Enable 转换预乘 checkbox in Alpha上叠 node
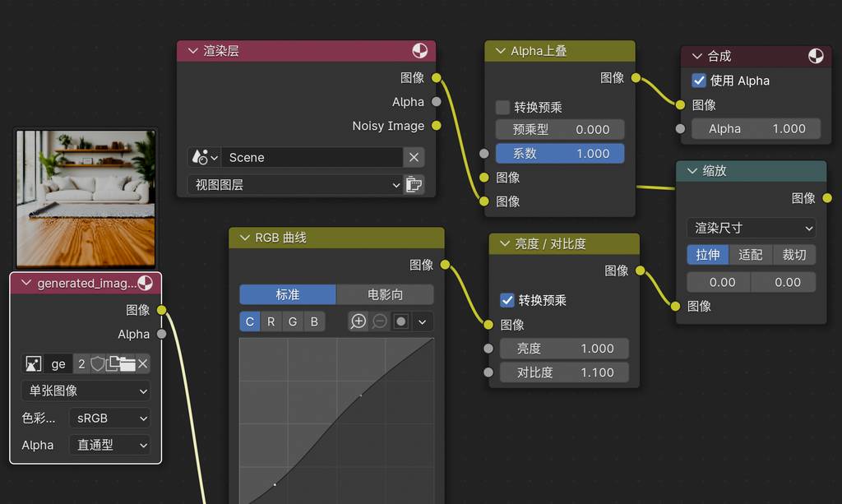This screenshot has height=504, width=842. [503, 108]
